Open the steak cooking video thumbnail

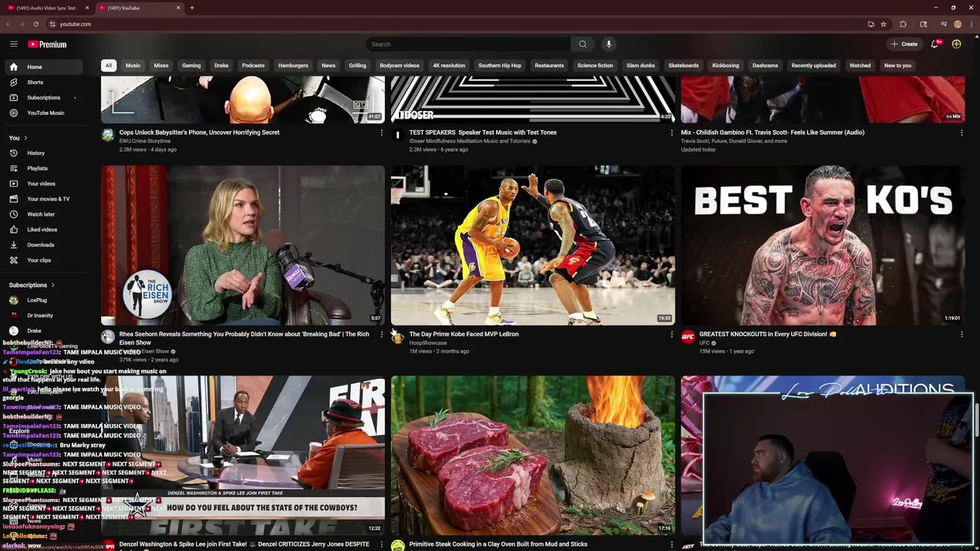(x=533, y=455)
